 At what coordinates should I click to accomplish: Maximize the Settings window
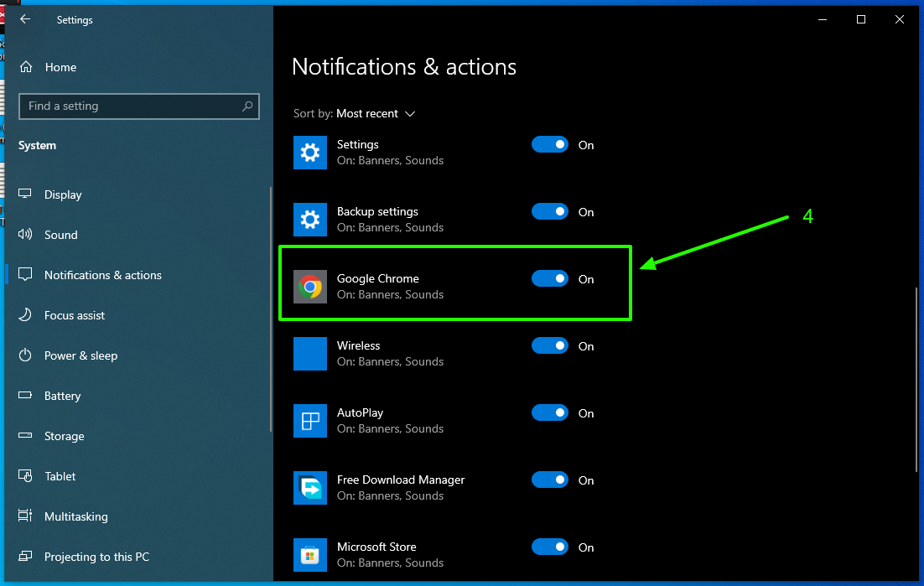click(861, 19)
